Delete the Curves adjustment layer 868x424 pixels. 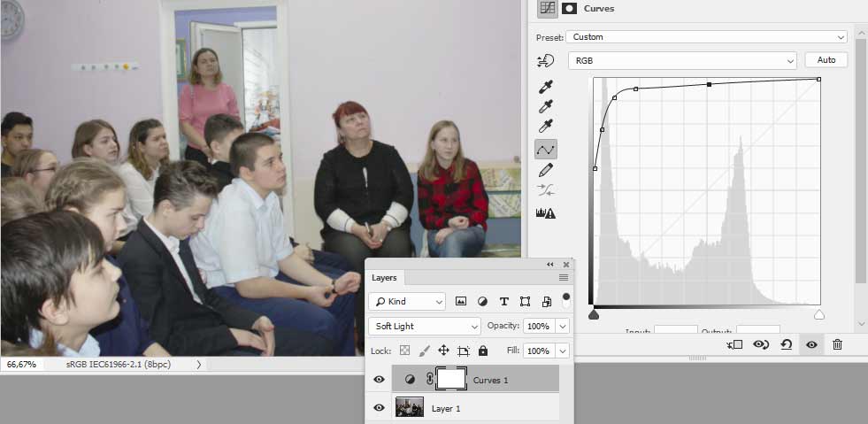click(x=838, y=345)
